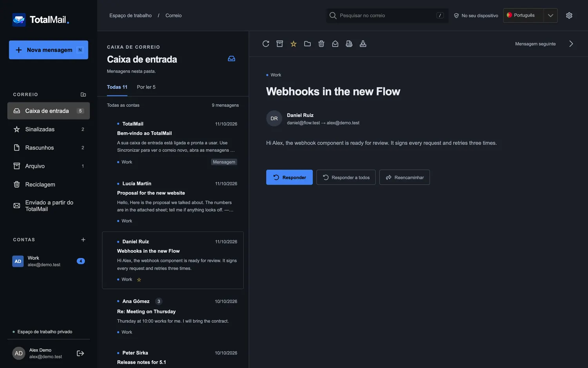
Task: Open the Reciclagem folder
Action: [49, 185]
